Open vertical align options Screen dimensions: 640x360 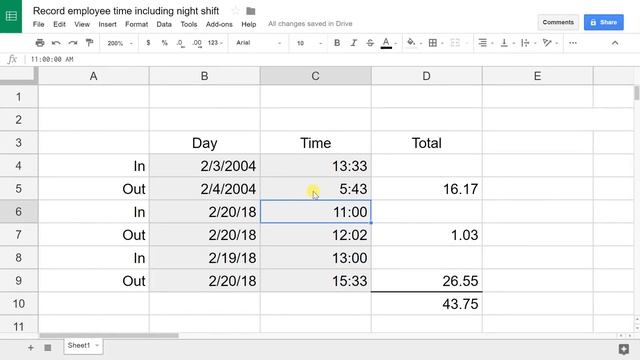tap(504, 42)
